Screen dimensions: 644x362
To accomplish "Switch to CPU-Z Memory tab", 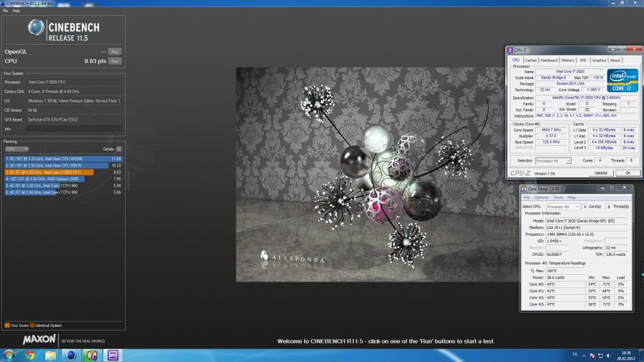I will (568, 60).
